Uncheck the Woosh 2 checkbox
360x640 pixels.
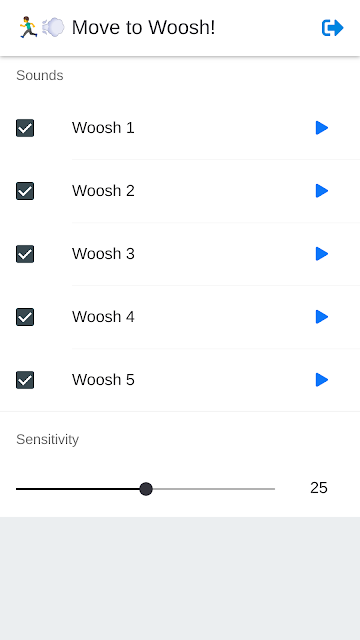click(25, 191)
